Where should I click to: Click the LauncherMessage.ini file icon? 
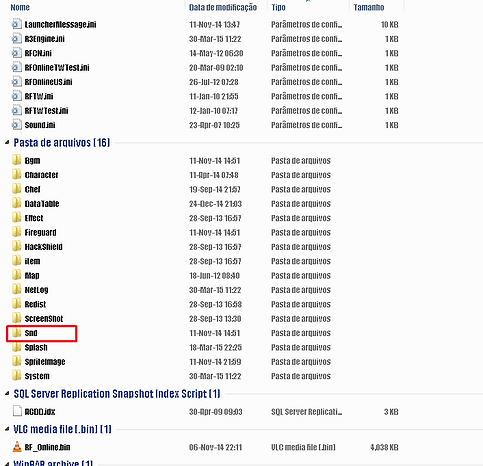[x=16, y=24]
